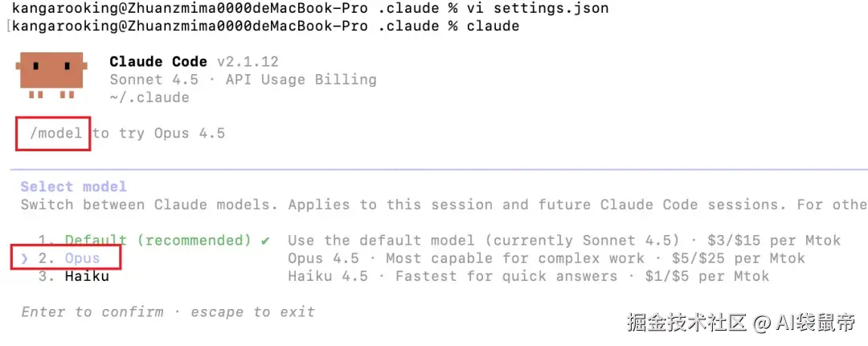
Task: Click the escape to exit hint
Action: tap(252, 311)
